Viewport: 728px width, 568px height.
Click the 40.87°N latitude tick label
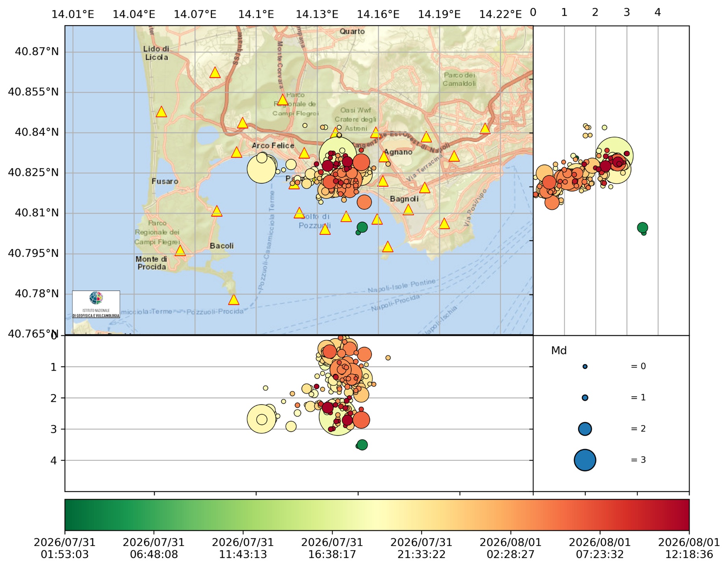37,52
